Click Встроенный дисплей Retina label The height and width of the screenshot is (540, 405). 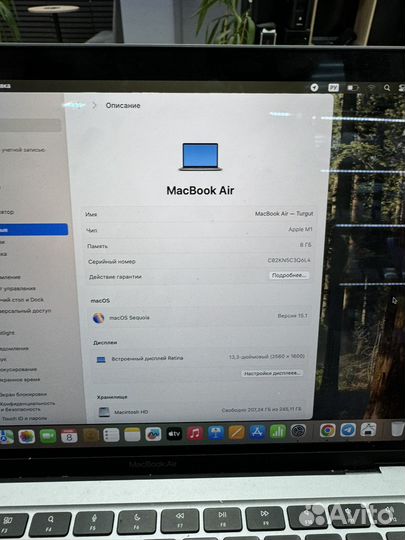147,359
